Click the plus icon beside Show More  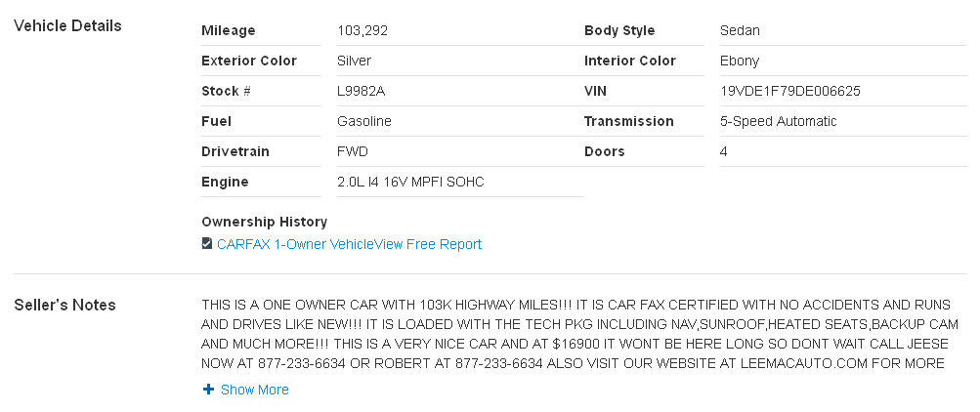[x=207, y=390]
